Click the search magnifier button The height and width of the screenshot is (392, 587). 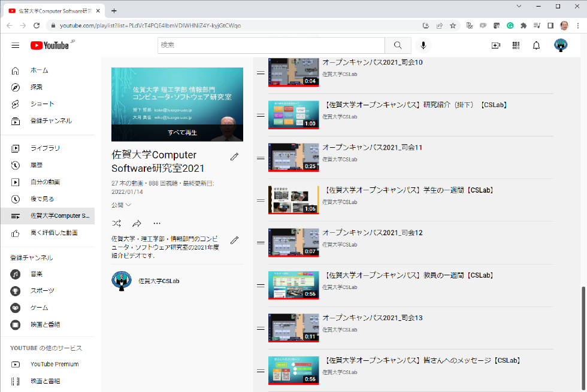click(398, 45)
